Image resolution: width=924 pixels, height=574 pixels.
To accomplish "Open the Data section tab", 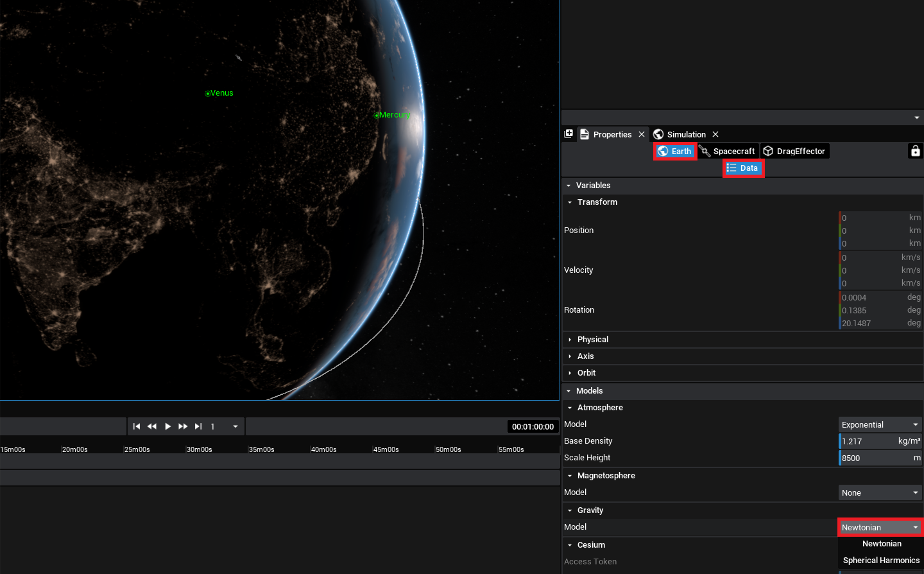I will [x=743, y=168].
